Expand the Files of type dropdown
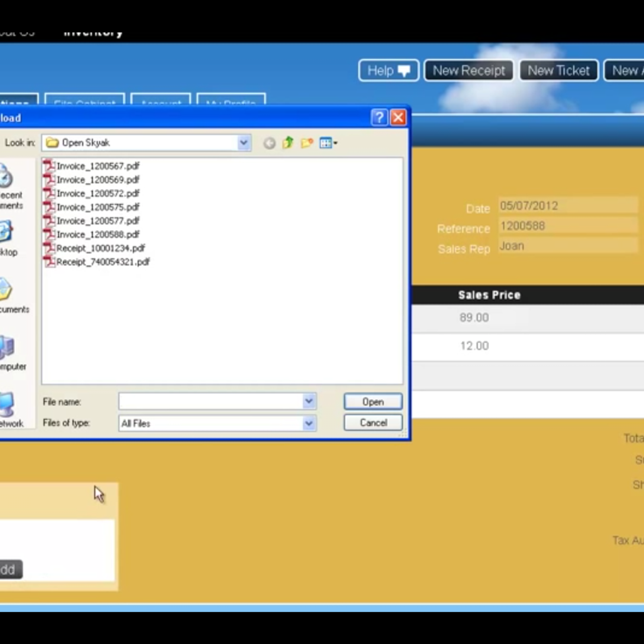 (x=309, y=423)
